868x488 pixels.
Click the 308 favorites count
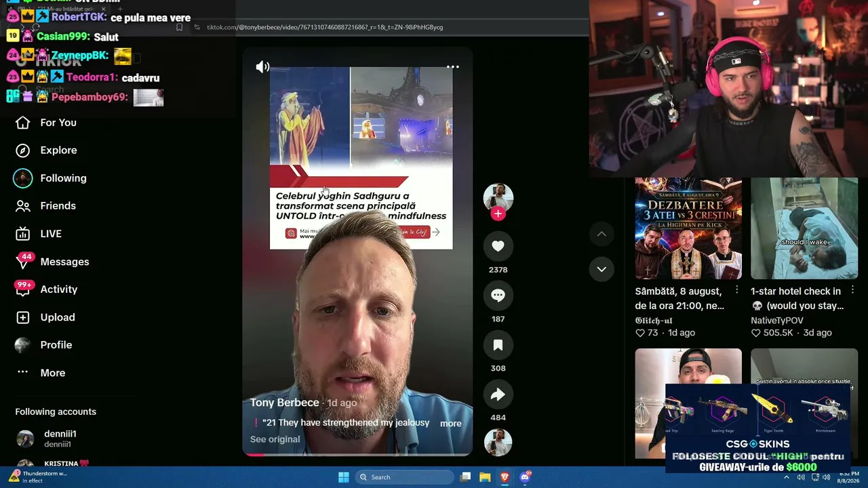click(498, 369)
